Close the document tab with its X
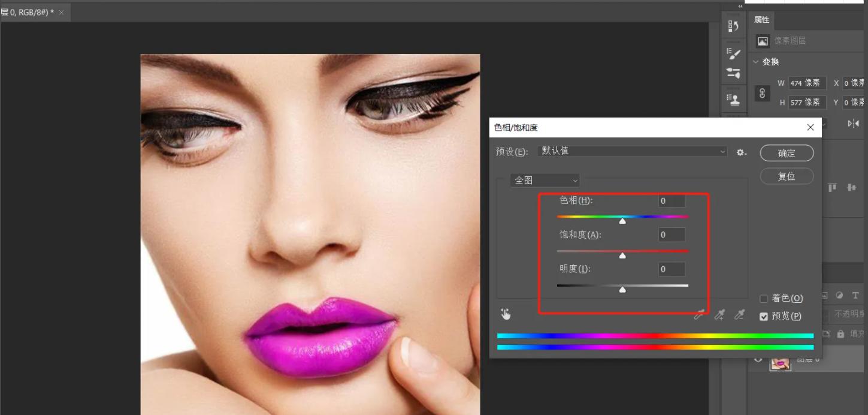868x415 pixels. coord(61,13)
